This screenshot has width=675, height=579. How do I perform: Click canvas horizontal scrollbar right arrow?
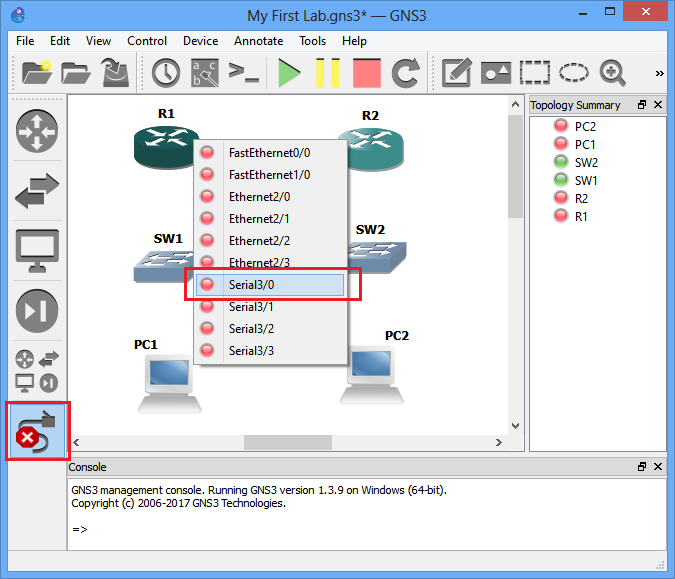[499, 443]
